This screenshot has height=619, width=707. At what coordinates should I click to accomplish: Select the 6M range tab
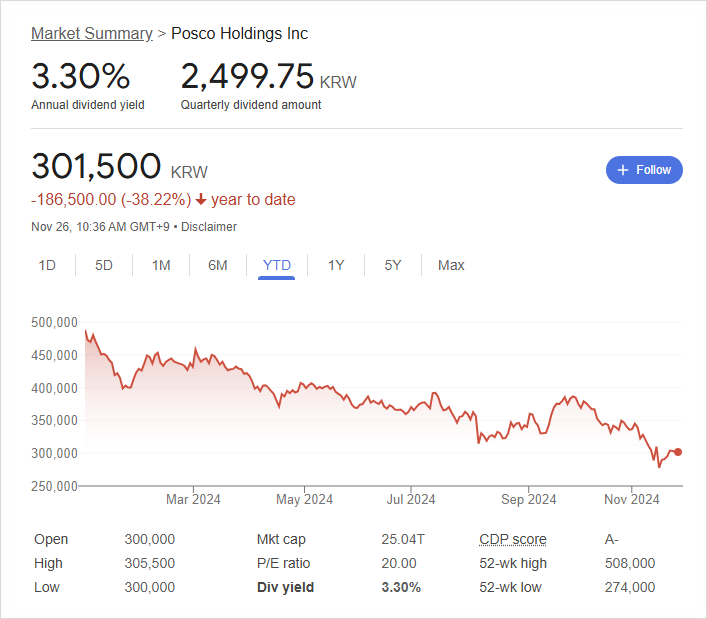218,265
